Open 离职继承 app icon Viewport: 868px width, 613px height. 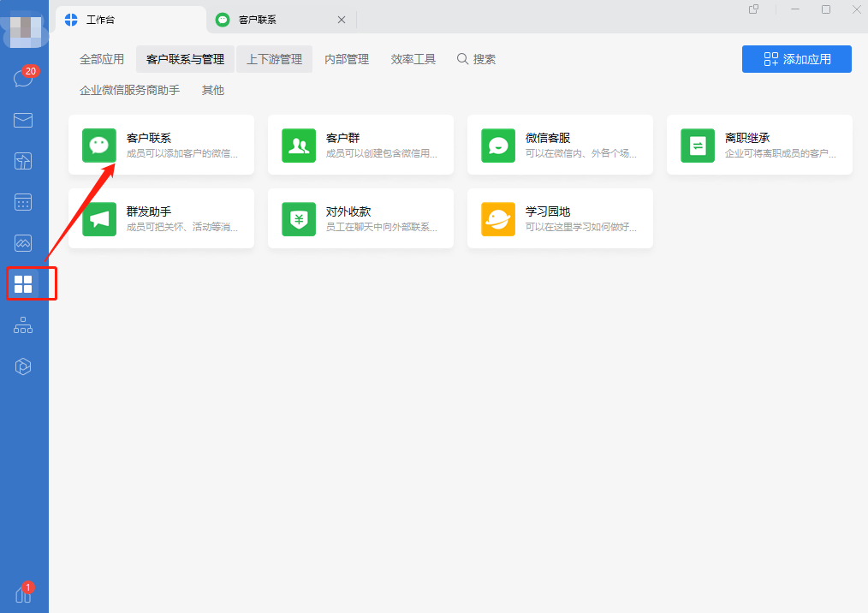[698, 146]
